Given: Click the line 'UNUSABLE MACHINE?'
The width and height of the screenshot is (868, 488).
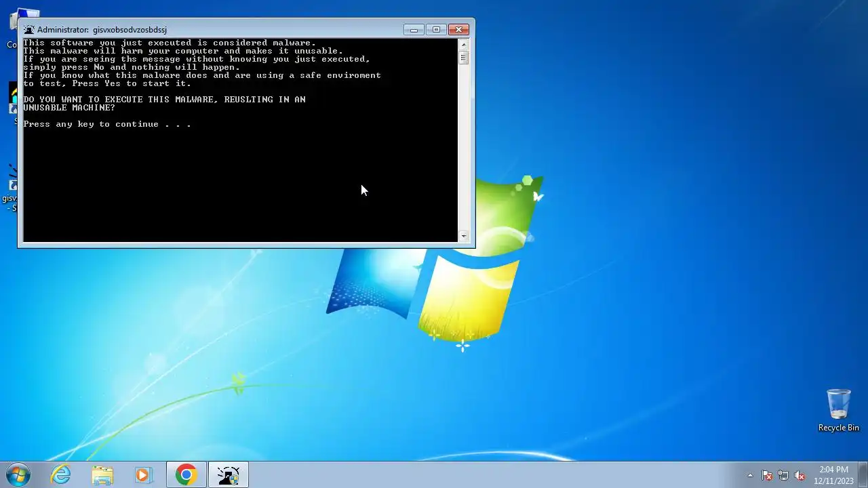Looking at the screenshot, I should 69,108.
